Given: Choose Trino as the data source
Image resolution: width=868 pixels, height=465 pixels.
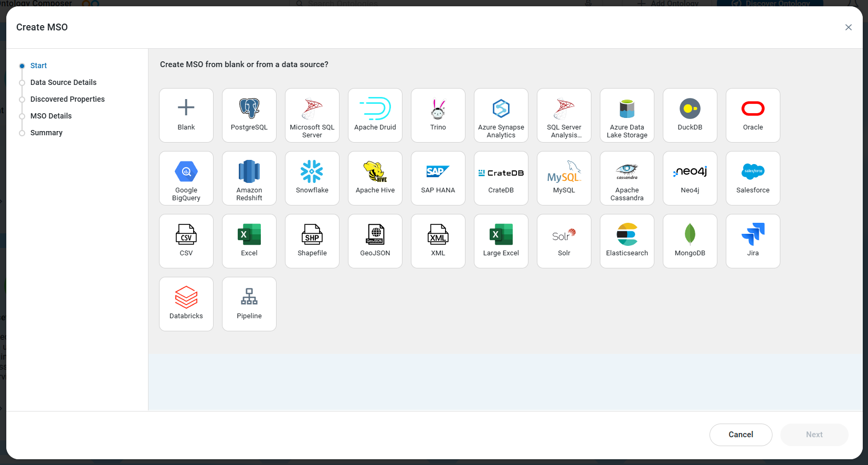Looking at the screenshot, I should tap(438, 115).
